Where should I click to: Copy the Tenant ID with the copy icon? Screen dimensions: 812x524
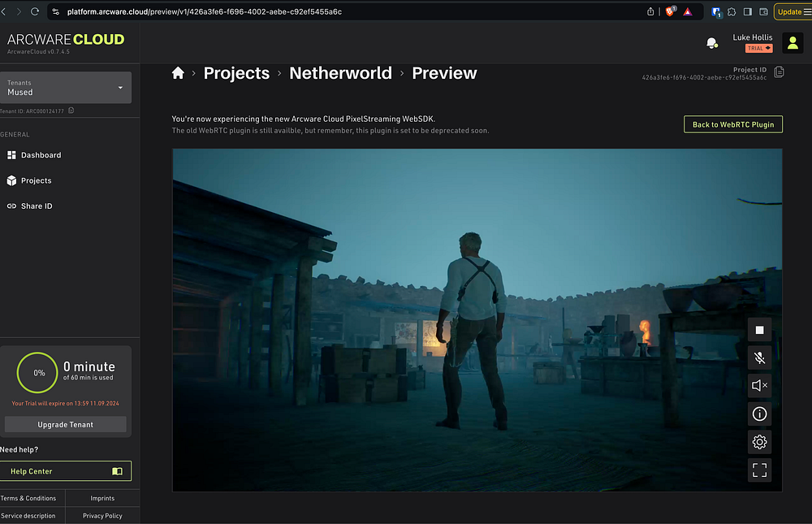tap(71, 110)
